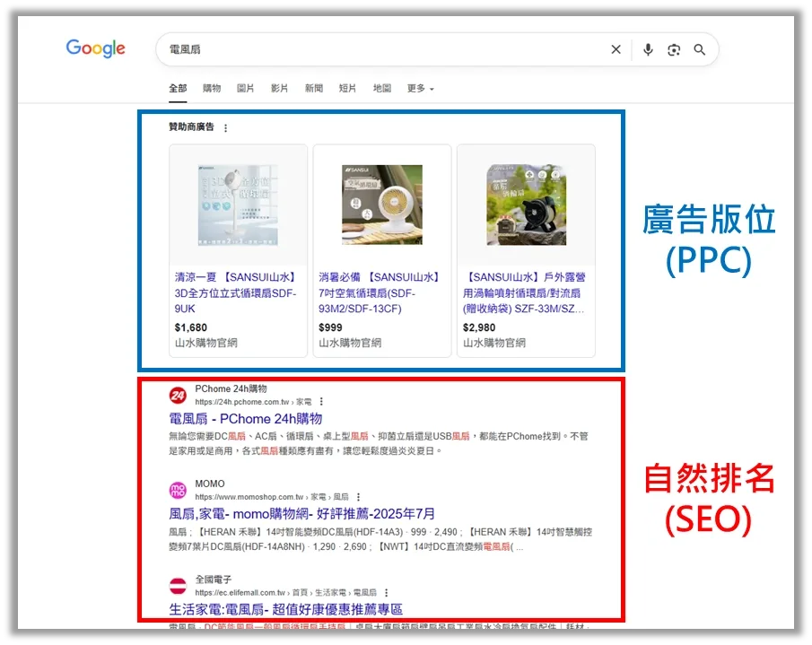Click the ec.elifemall.com.tw URL breadcrumb
This screenshot has height=645, width=812.
(x=286, y=593)
